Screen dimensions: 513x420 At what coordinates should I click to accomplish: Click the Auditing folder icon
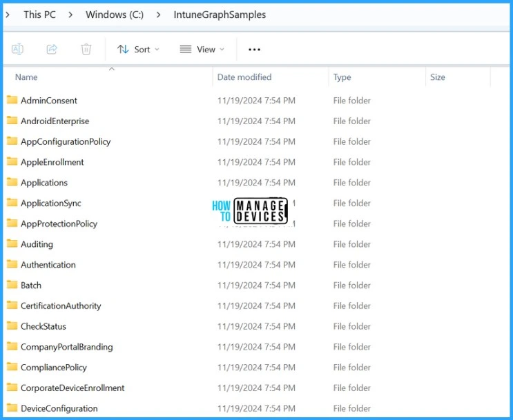pos(12,243)
